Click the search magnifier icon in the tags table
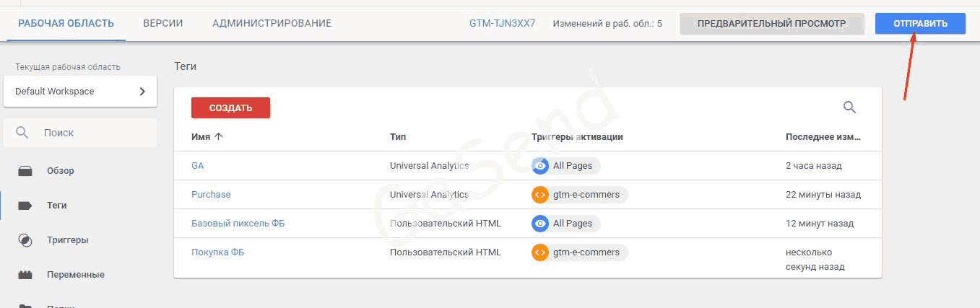The width and height of the screenshot is (980, 308). [849, 107]
